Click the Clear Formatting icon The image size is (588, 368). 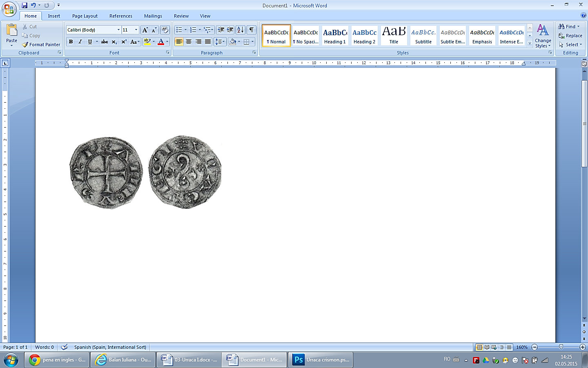(165, 30)
